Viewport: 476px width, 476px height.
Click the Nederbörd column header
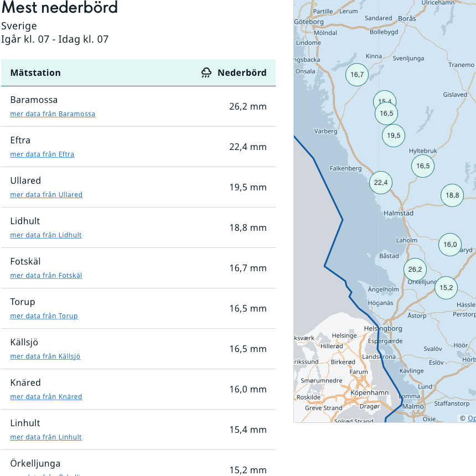[242, 73]
